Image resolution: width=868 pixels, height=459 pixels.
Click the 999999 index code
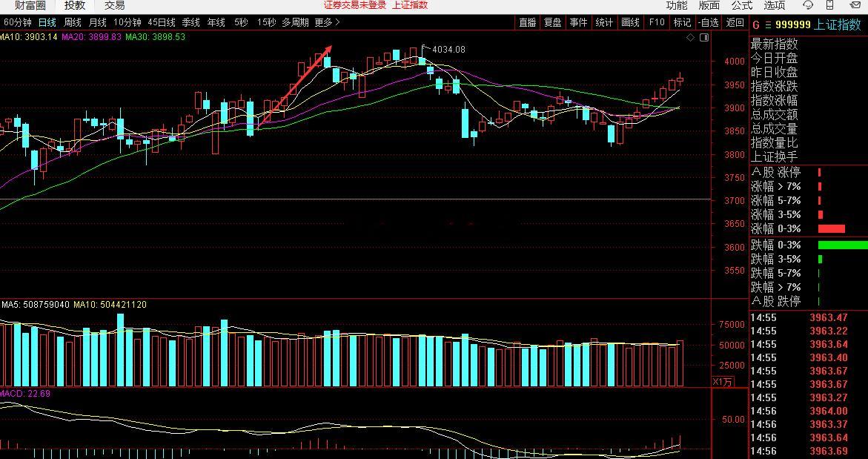coord(792,25)
